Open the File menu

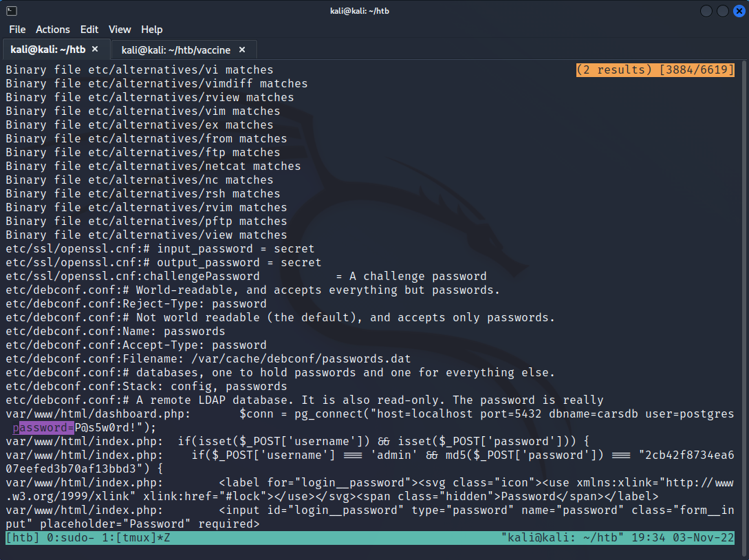click(17, 30)
